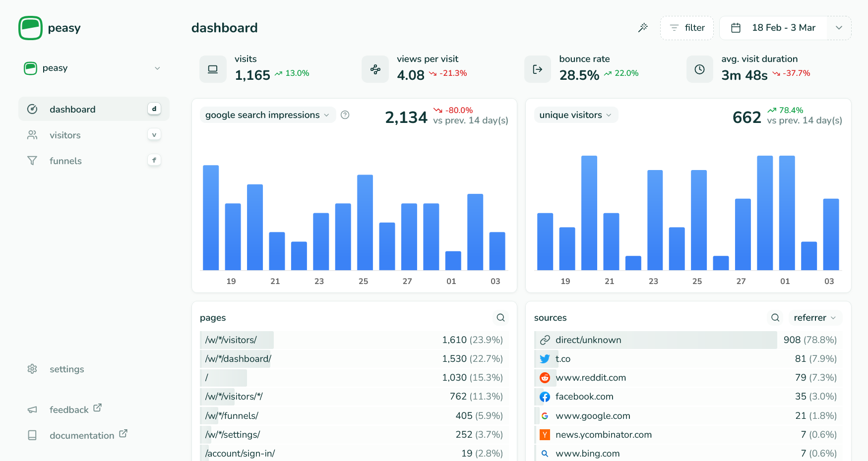This screenshot has height=461, width=868.
Task: Click the filter button
Action: 687,28
